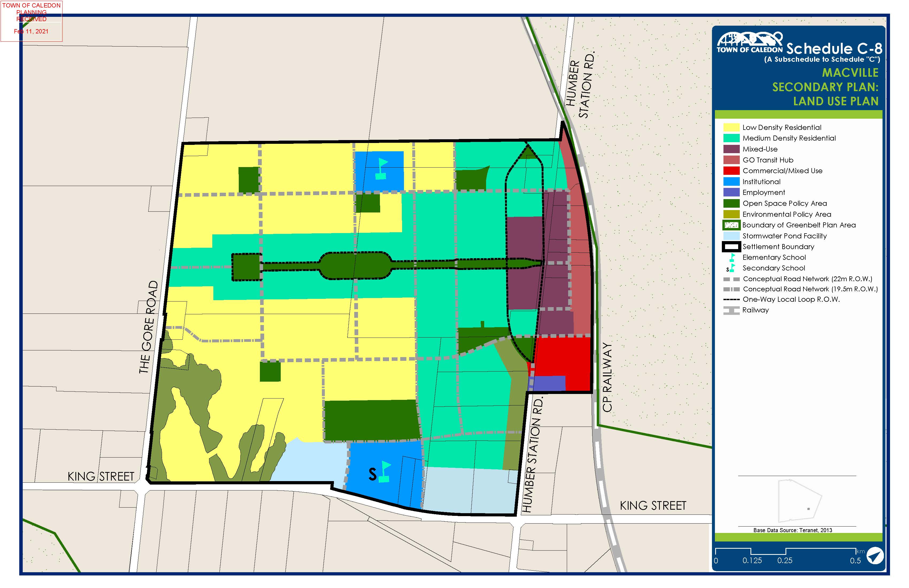
Task: Click the 0.125 scale bar label
Action: tap(752, 560)
